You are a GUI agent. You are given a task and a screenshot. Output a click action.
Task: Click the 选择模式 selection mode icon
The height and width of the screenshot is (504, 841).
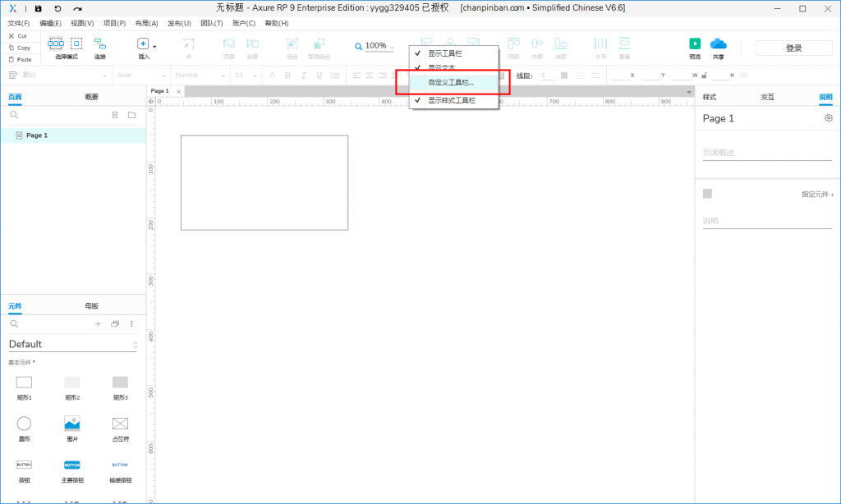click(x=57, y=44)
